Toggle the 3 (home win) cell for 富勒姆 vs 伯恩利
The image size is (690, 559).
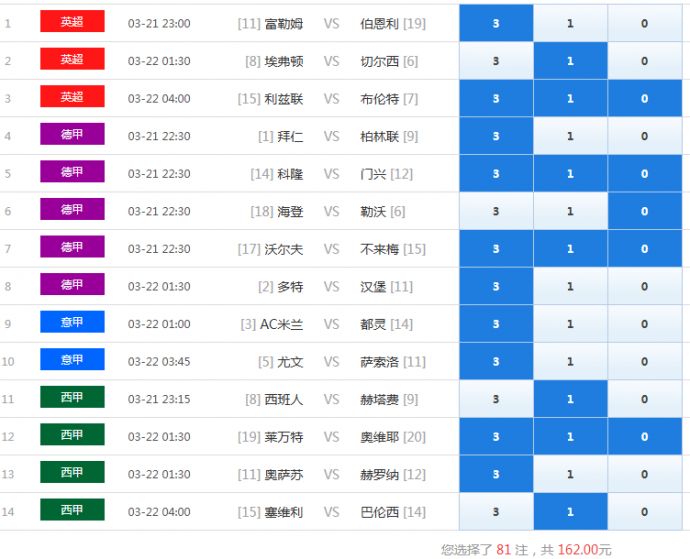[x=496, y=23]
